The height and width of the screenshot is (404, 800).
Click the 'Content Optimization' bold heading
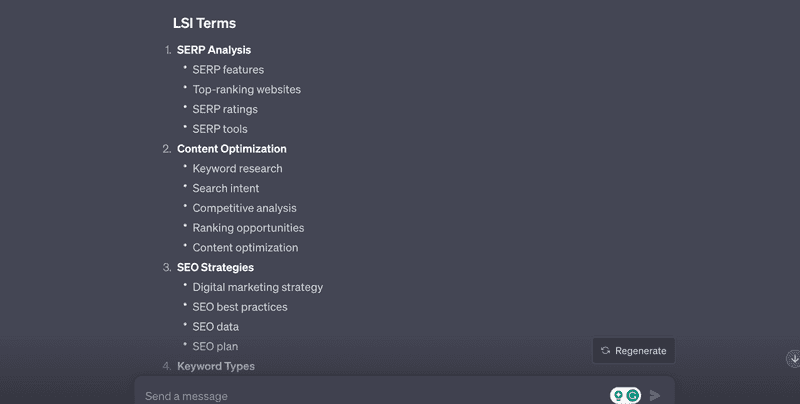coord(232,149)
